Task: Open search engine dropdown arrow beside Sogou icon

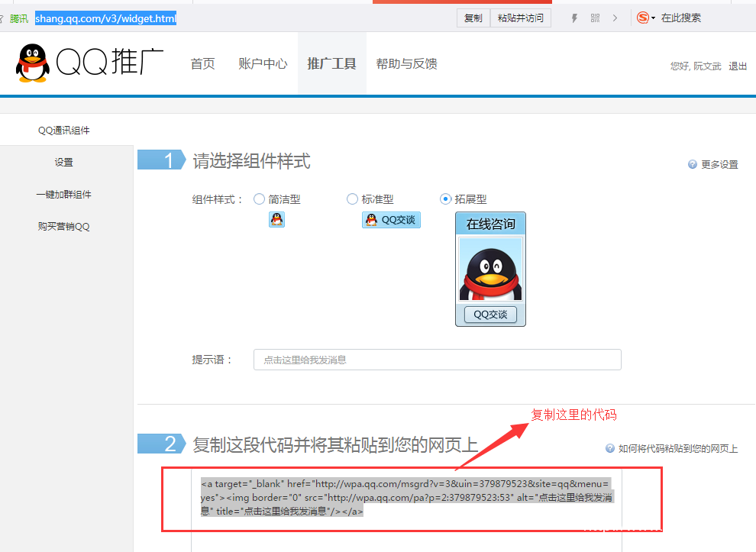Action: (x=654, y=18)
